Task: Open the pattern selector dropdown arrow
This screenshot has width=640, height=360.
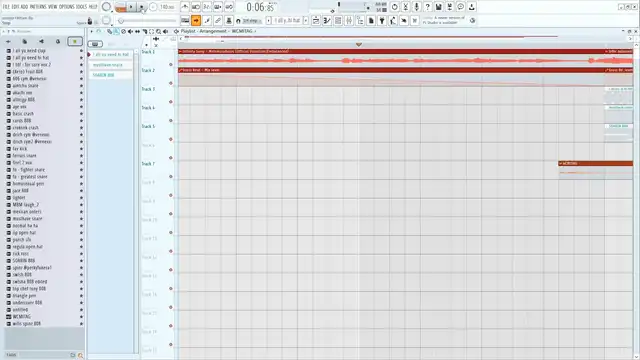Action: tap(305, 20)
